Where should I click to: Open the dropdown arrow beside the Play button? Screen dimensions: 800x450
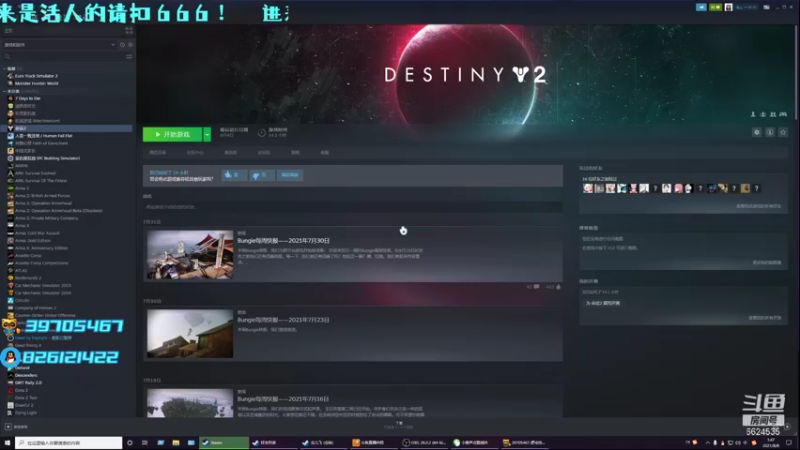click(207, 134)
